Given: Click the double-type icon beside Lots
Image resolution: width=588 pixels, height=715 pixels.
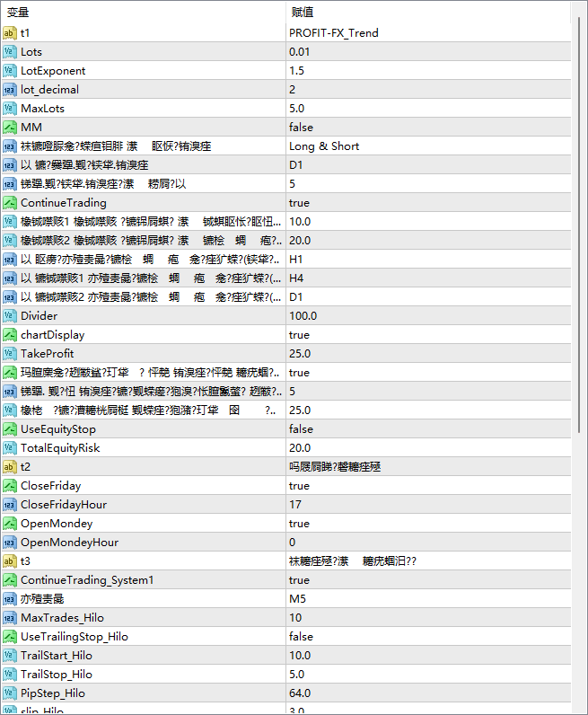Looking at the screenshot, I should (10, 51).
